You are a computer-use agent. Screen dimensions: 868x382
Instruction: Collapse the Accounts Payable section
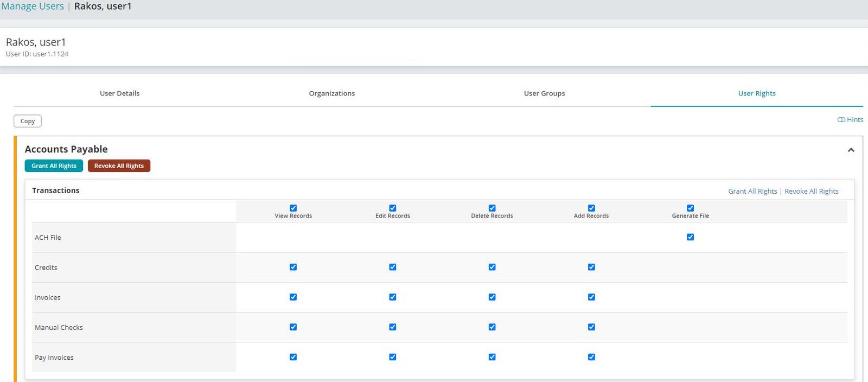click(851, 150)
